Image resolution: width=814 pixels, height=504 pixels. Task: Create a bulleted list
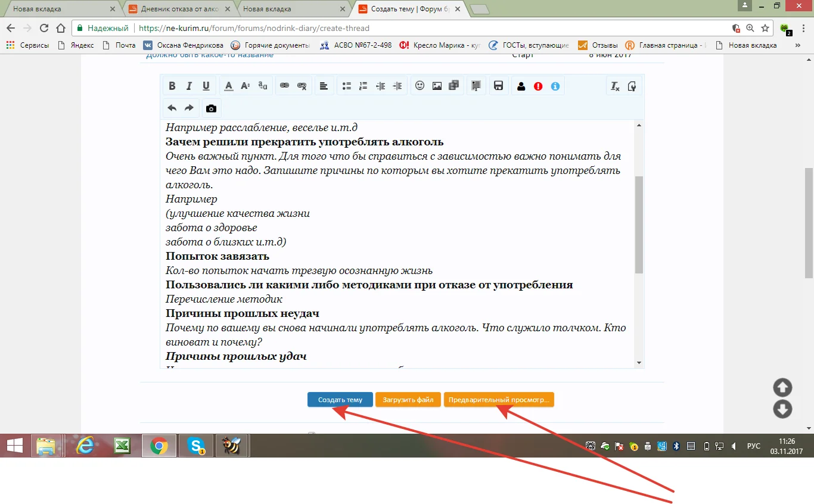pyautogui.click(x=346, y=86)
